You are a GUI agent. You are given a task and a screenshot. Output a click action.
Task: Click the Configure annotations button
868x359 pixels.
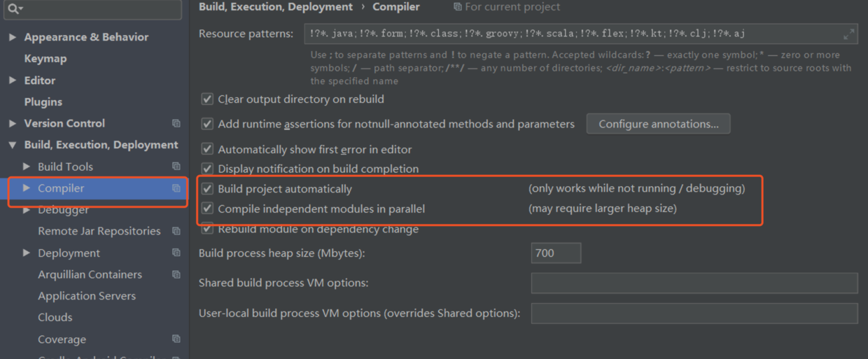[658, 124]
